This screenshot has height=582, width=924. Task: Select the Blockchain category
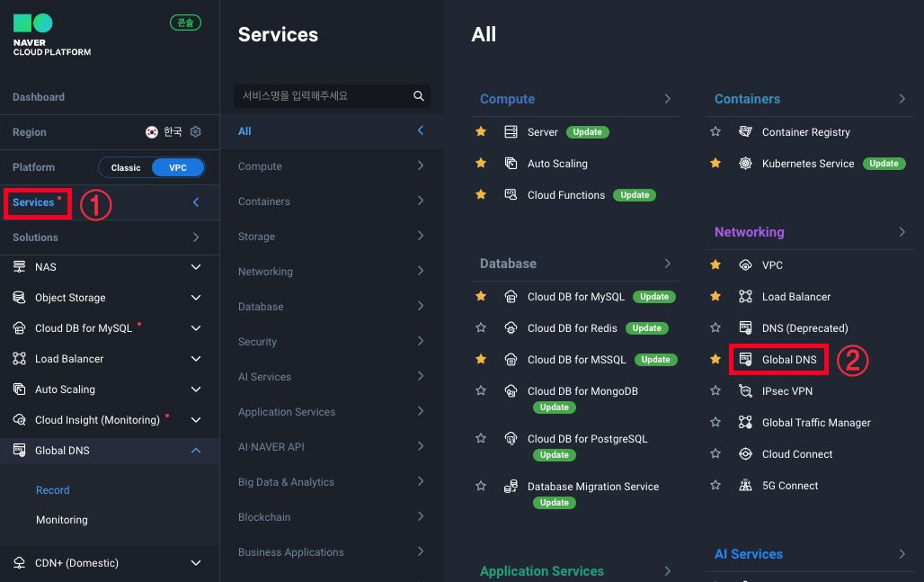[332, 516]
